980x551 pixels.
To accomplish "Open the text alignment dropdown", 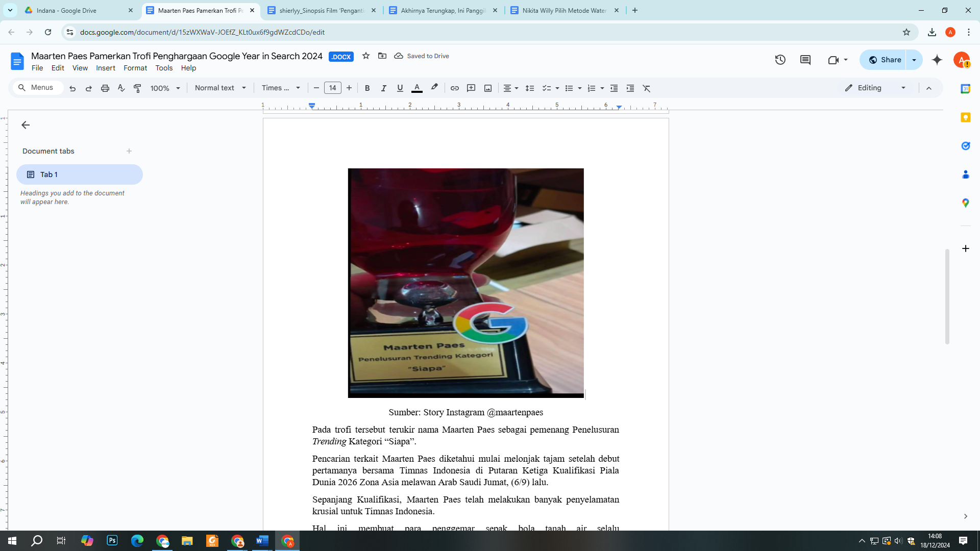I will (x=511, y=88).
